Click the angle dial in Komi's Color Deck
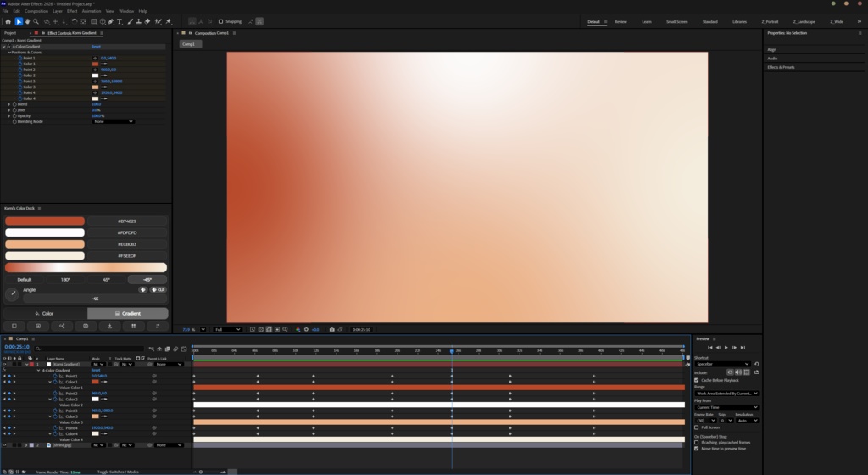 click(x=12, y=294)
